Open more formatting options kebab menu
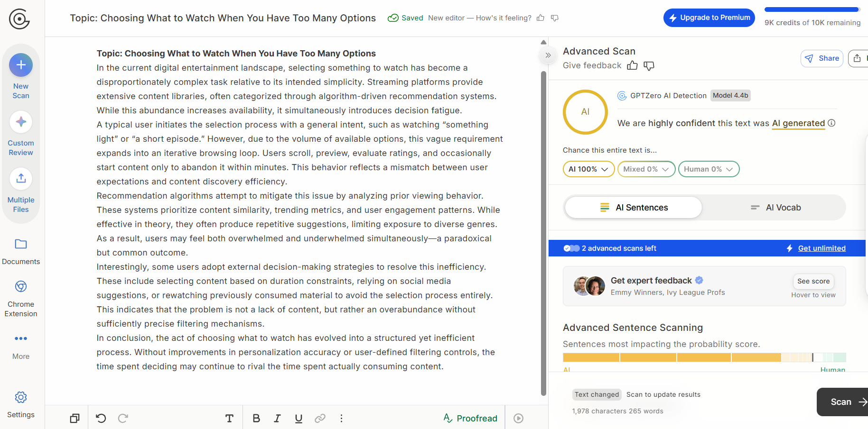This screenshot has height=429, width=868. point(341,418)
